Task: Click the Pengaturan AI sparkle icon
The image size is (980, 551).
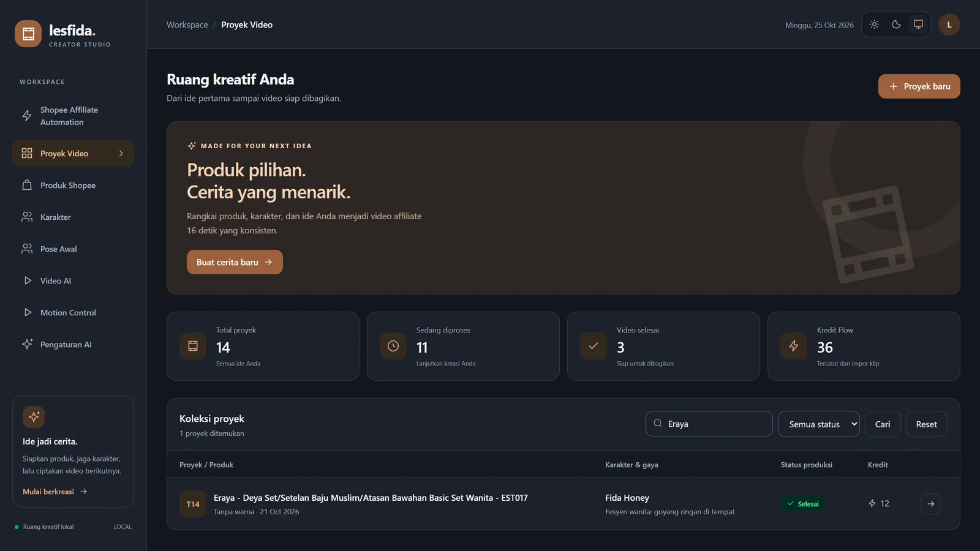Action: point(27,344)
